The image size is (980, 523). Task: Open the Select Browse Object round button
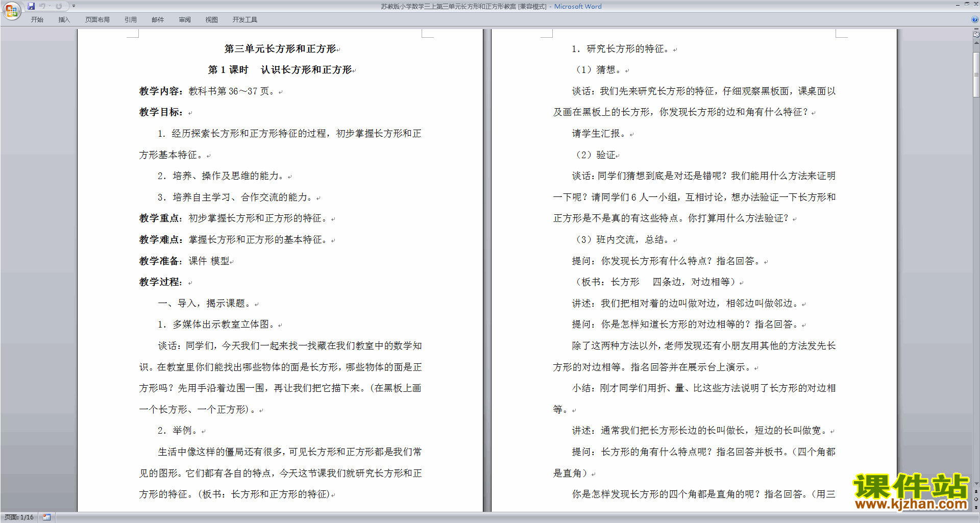click(976, 500)
